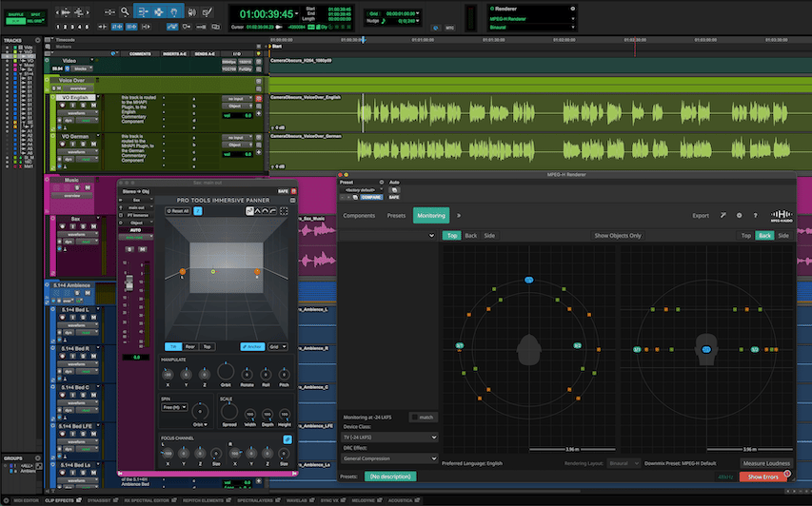Click the Orbit knob in Manipulate section
This screenshot has height=506, width=812.
tap(226, 372)
